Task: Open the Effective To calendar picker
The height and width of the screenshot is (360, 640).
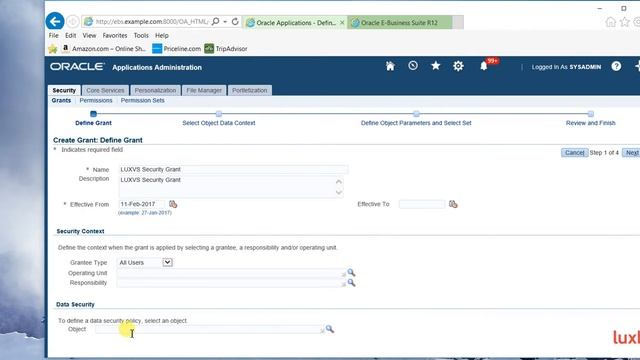Action: coord(453,204)
